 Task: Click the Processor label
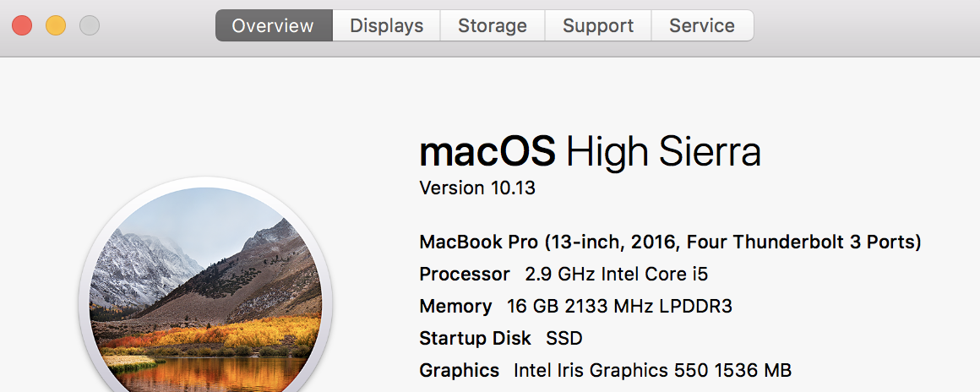[x=465, y=275]
